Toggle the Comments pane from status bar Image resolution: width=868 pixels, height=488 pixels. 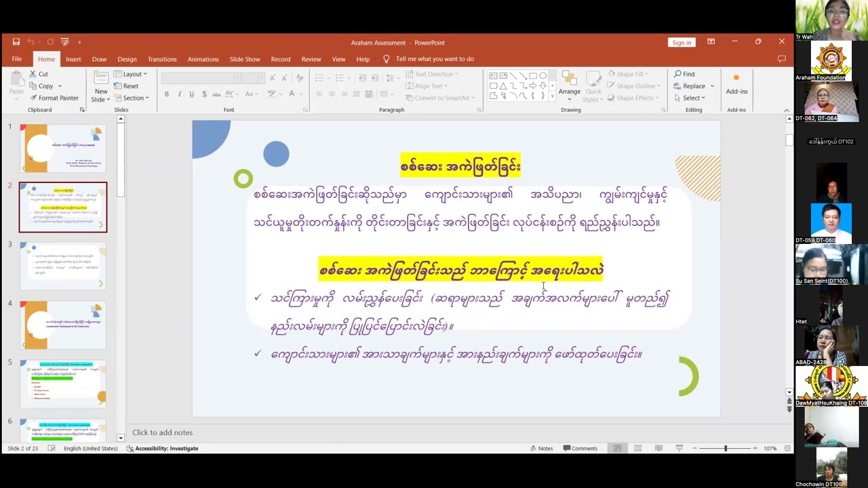[580, 448]
